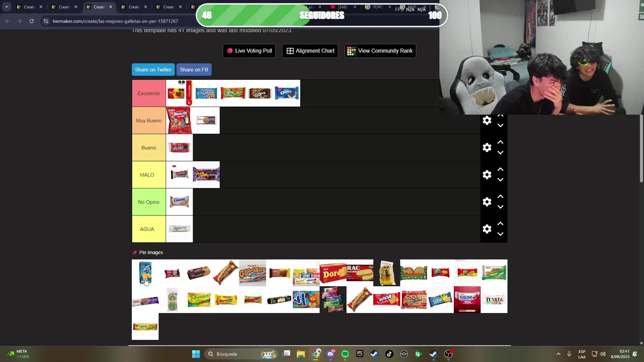Select the Club Social cracker image
This screenshot has width=644, height=362.
click(145, 273)
